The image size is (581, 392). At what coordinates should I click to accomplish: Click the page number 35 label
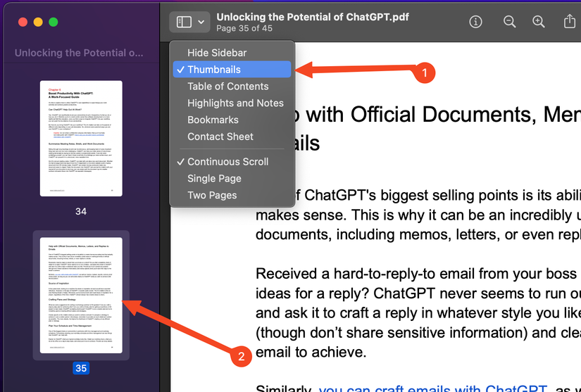coord(81,368)
